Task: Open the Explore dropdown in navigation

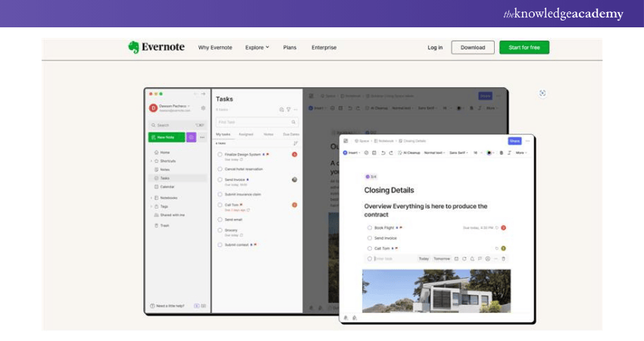Action: (257, 47)
